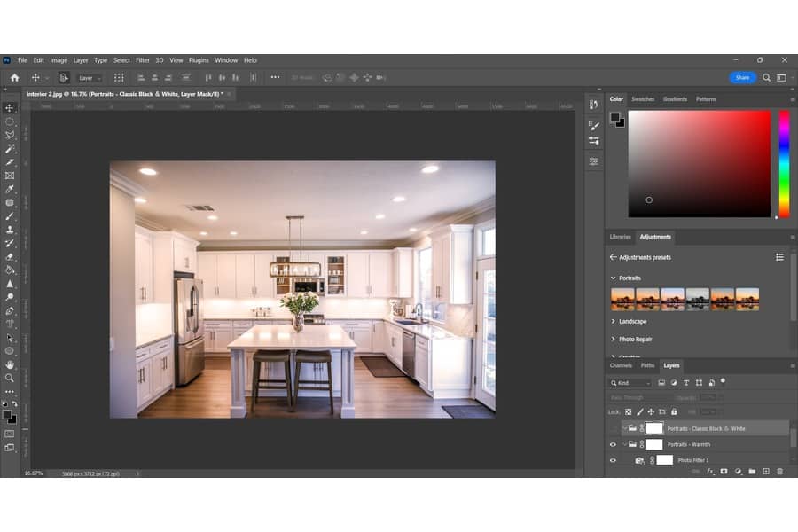Swap foreground and background colors

[x=15, y=403]
